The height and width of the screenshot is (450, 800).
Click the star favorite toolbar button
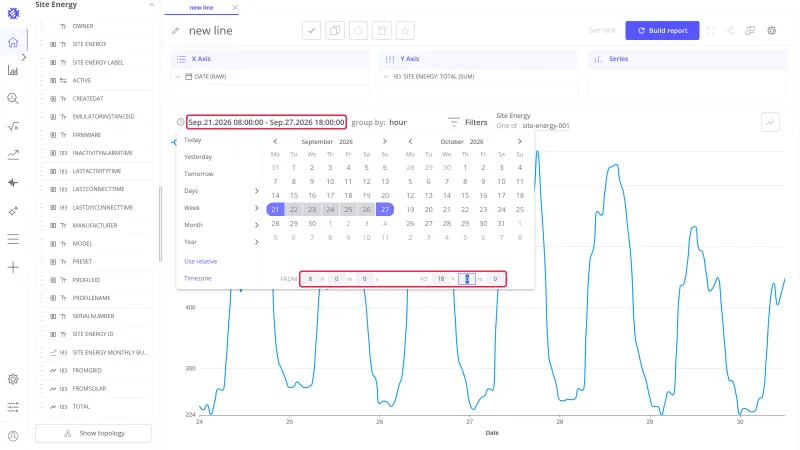[x=405, y=31]
